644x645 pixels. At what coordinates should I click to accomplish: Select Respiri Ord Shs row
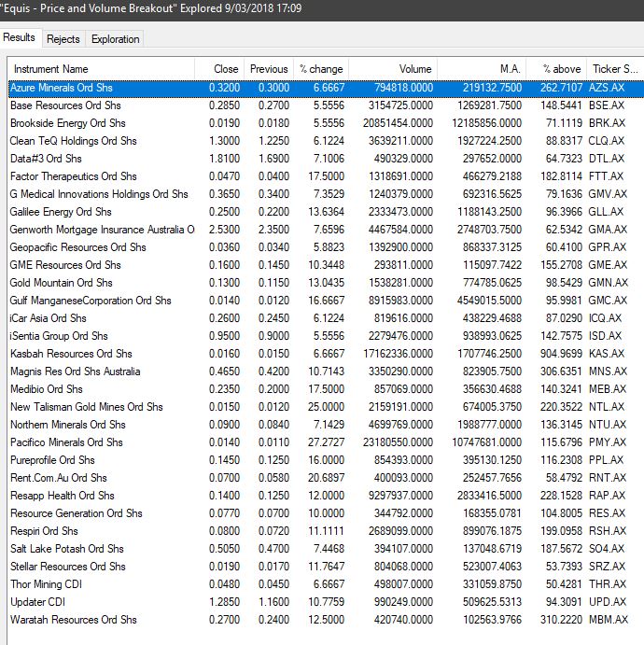click(x=326, y=530)
